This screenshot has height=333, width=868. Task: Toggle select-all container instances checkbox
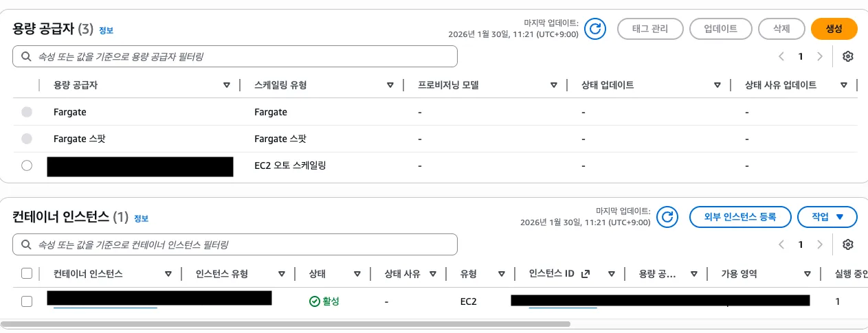coord(27,274)
